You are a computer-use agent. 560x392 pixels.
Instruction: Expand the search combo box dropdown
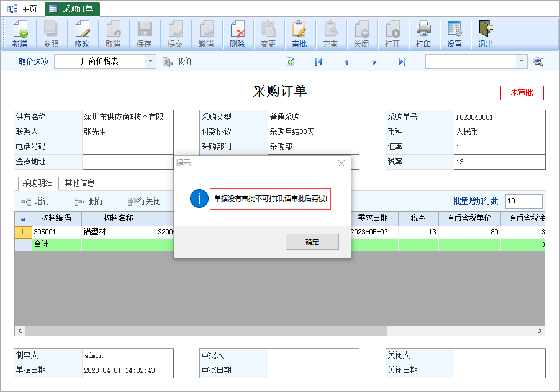point(522,61)
